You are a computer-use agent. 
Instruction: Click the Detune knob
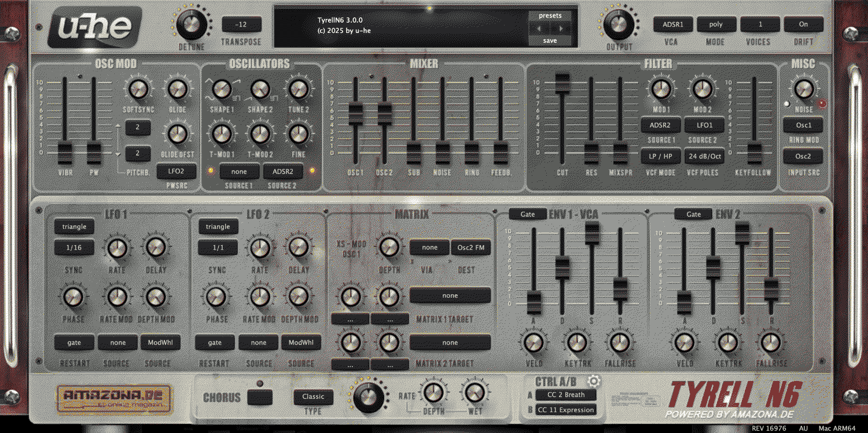[189, 24]
